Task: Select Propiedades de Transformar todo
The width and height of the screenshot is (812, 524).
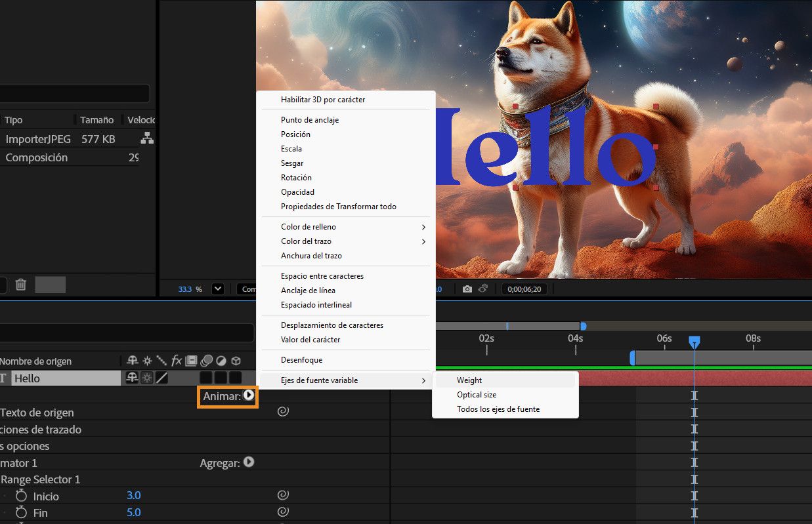Action: coord(345,207)
